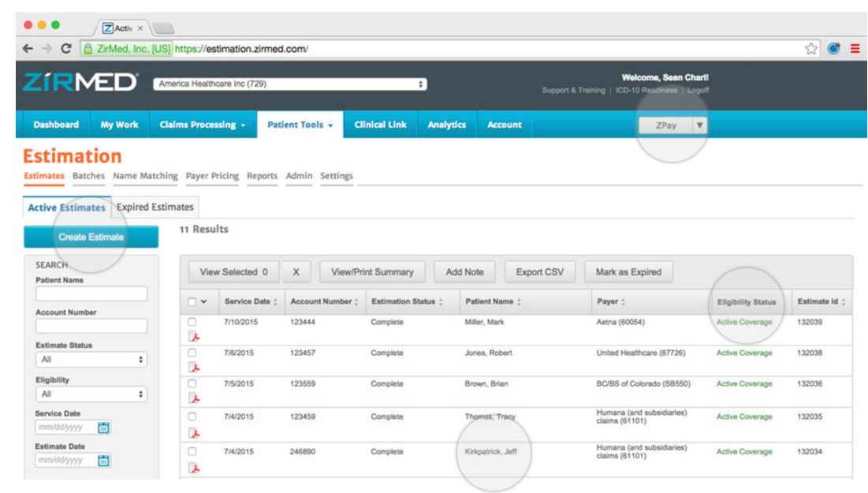
Task: Expand Patient Tools menu
Action: click(x=300, y=125)
